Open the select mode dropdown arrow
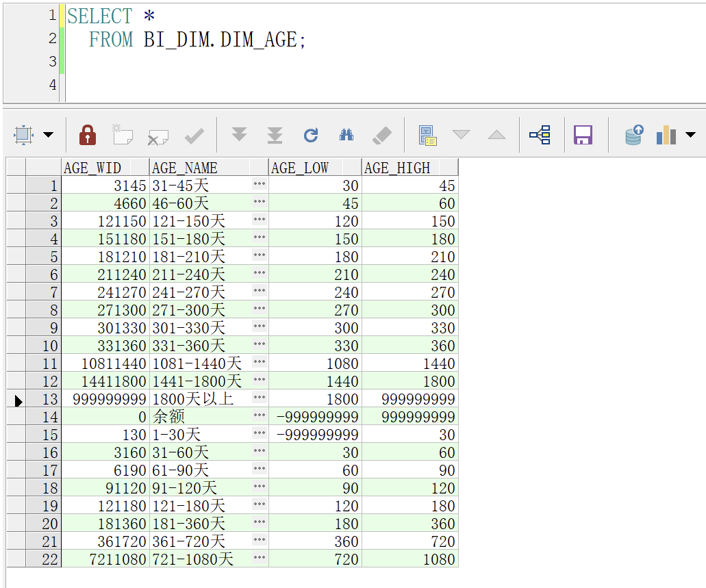Viewport: 706px width, 588px height. pos(48,135)
